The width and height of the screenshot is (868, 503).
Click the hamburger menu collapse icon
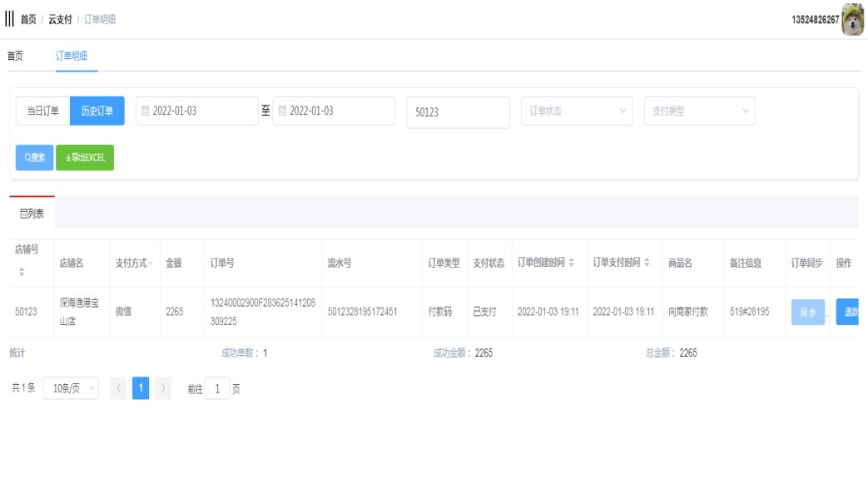(x=10, y=19)
